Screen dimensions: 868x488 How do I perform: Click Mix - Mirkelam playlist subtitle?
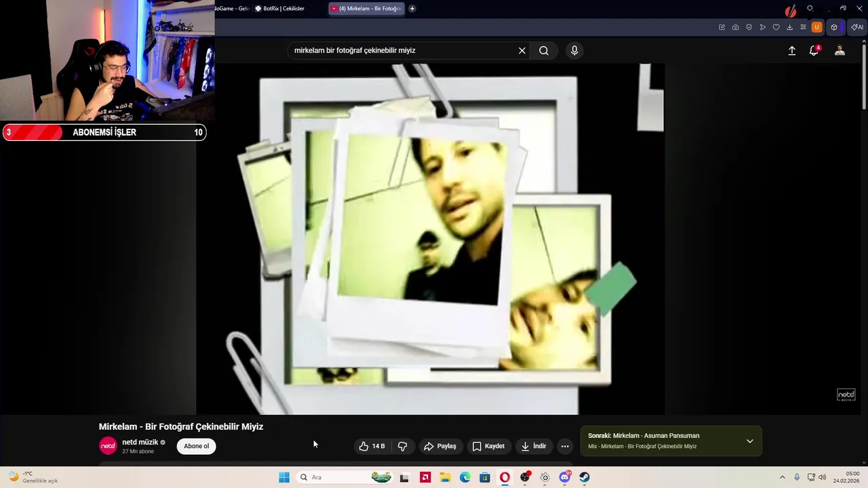[642, 447]
